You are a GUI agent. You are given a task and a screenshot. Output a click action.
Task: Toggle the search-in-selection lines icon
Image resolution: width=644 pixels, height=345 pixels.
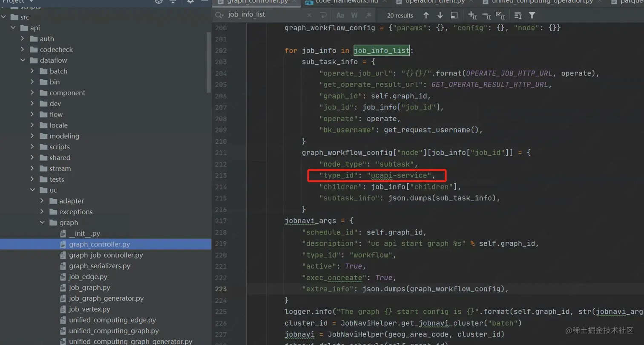click(x=518, y=15)
